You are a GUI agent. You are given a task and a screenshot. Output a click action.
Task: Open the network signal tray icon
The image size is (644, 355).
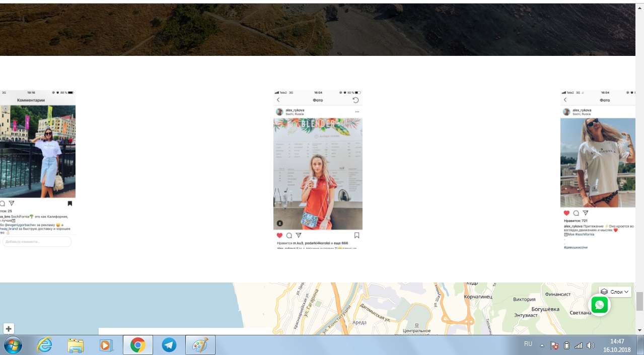[x=579, y=346]
